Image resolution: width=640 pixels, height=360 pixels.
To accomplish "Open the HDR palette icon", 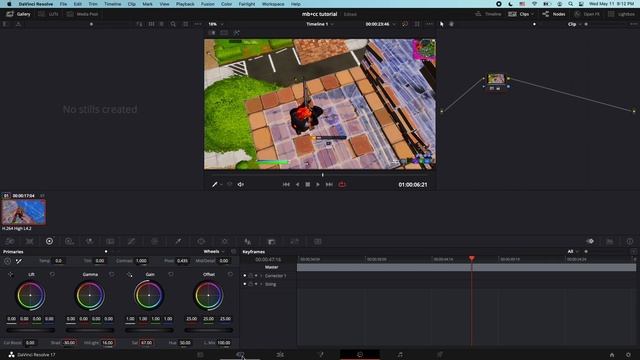I will click(69, 241).
